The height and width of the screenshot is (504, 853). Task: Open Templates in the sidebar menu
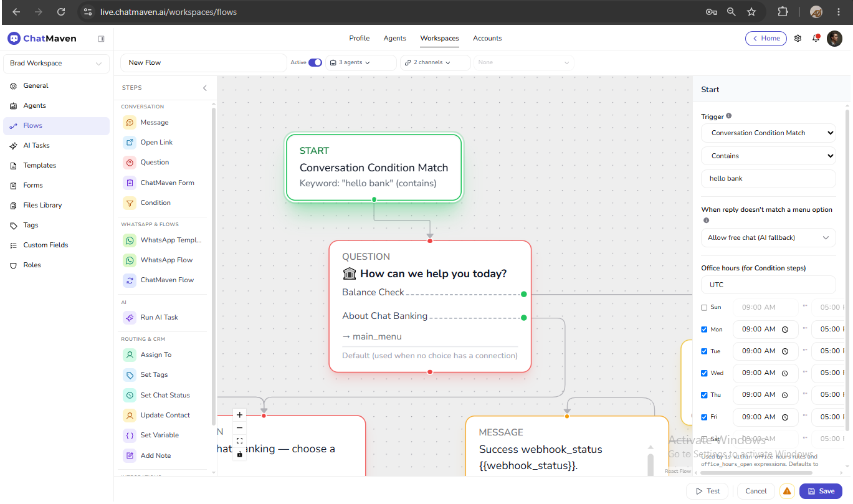(40, 166)
